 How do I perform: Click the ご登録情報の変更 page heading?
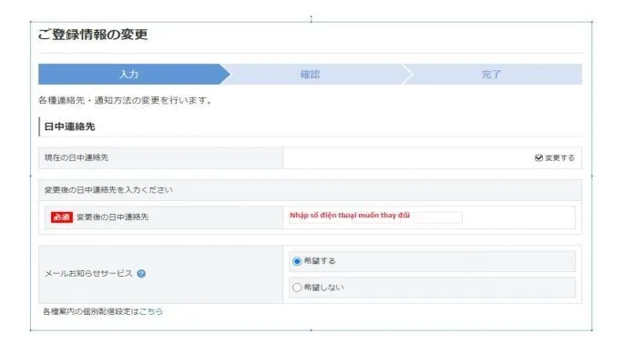click(x=93, y=35)
